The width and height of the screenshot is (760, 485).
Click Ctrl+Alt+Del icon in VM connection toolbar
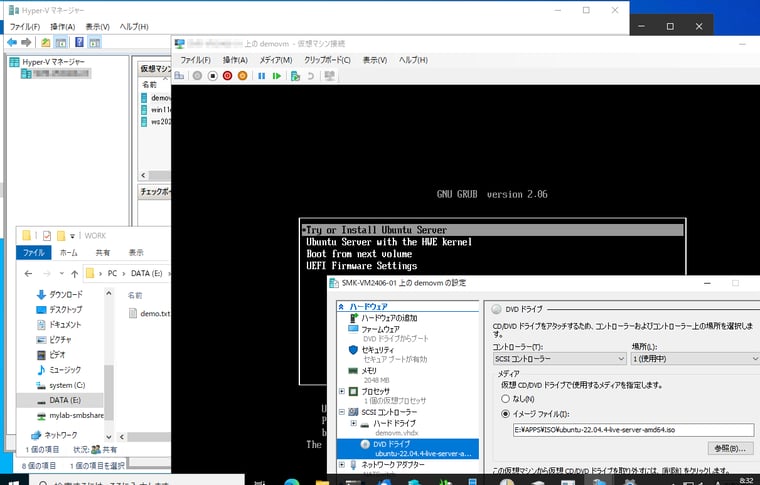coord(179,76)
